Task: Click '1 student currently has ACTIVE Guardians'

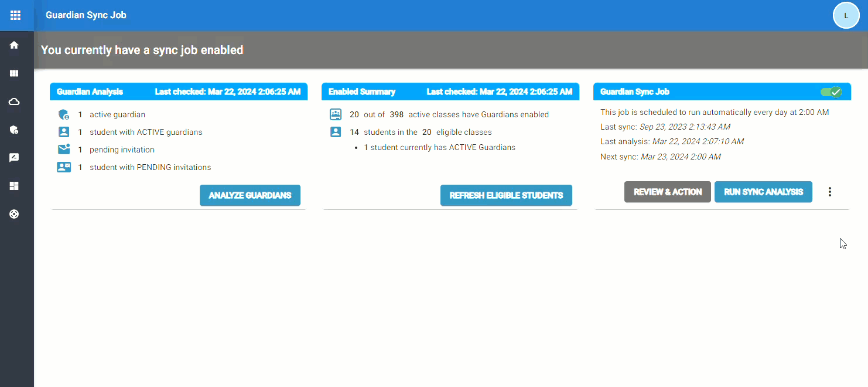Action: [440, 148]
